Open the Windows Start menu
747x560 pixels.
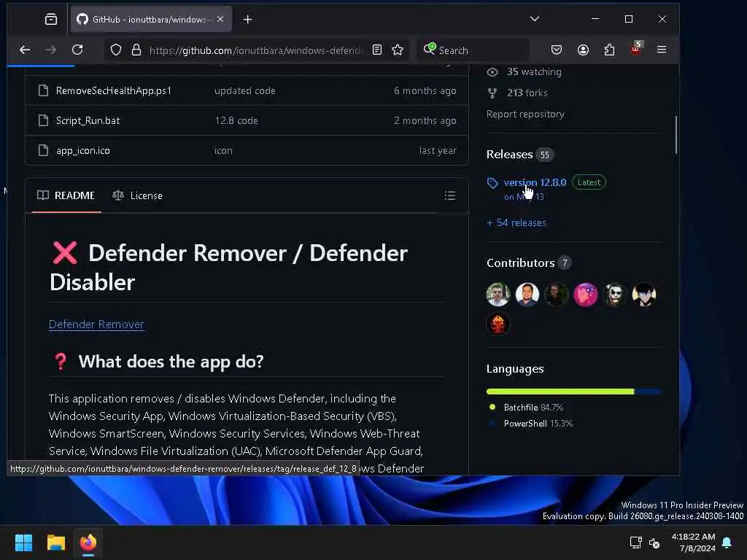(23, 542)
